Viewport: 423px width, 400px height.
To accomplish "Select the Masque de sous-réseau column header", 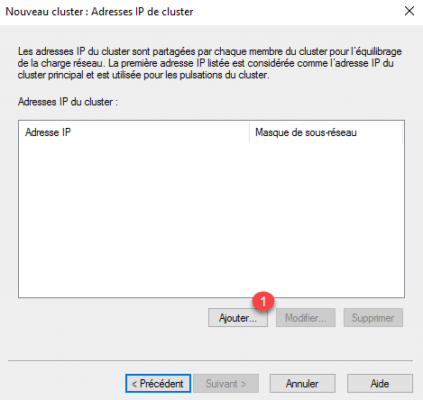I will coord(326,132).
